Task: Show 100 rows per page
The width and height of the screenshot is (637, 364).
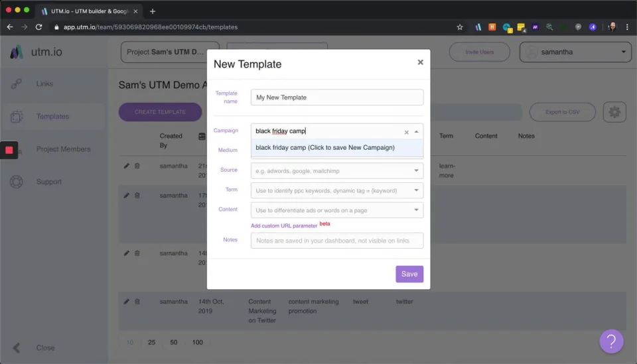Action: click(x=198, y=343)
